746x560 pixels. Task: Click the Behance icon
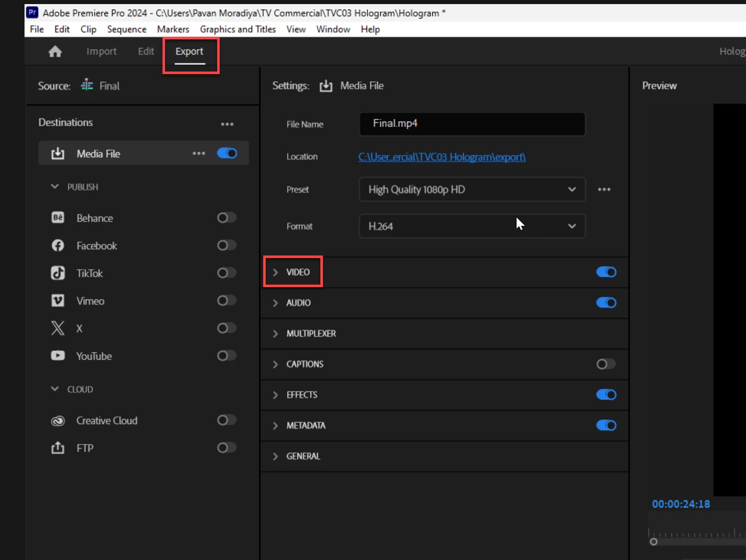point(58,218)
